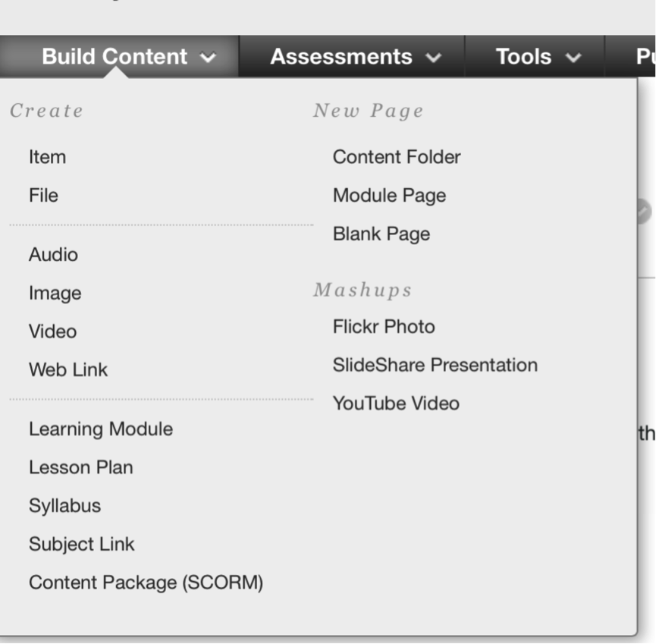This screenshot has height=644, width=656.
Task: Click the Subject Link option
Action: click(81, 544)
